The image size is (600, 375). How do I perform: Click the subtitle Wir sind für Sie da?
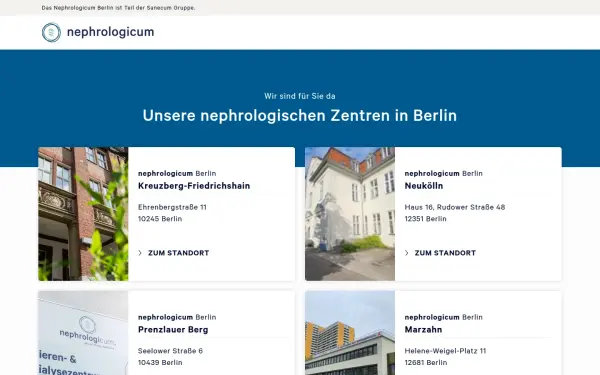coord(300,96)
